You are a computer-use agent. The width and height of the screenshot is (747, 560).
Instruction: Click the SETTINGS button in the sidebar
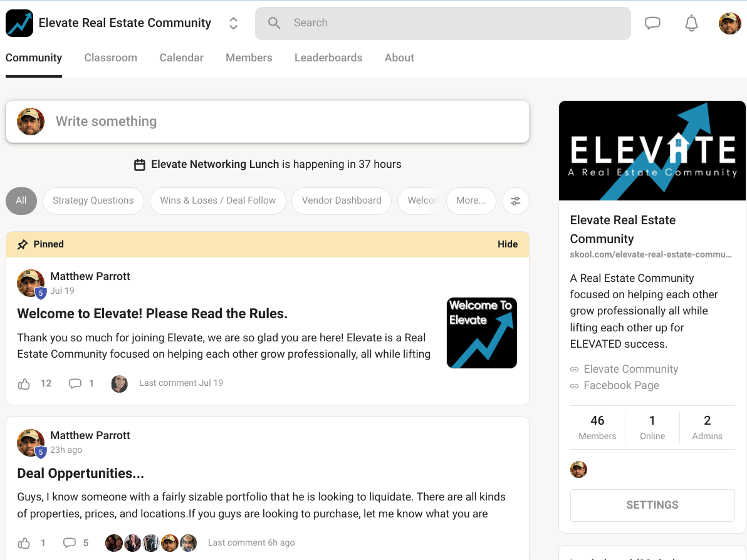pyautogui.click(x=652, y=505)
